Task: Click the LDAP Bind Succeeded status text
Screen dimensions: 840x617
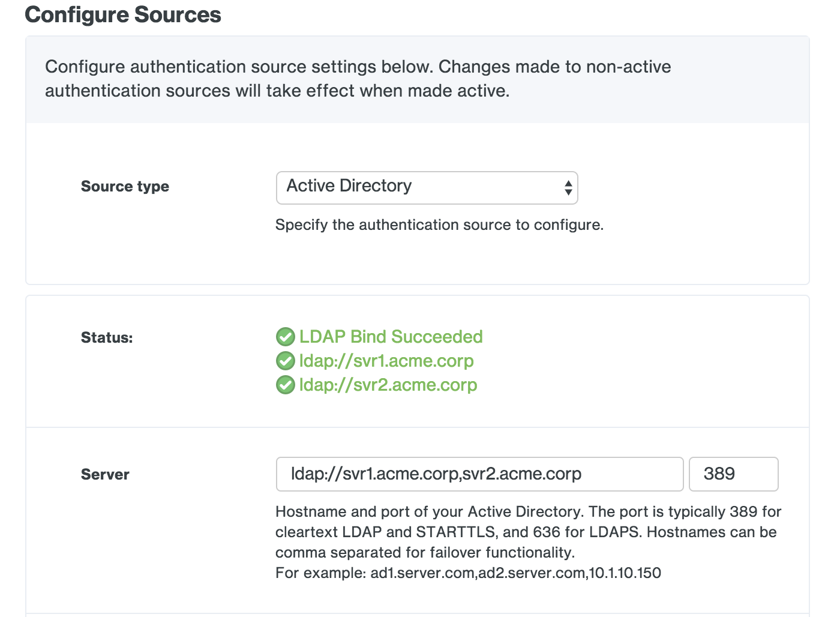Action: click(x=391, y=337)
